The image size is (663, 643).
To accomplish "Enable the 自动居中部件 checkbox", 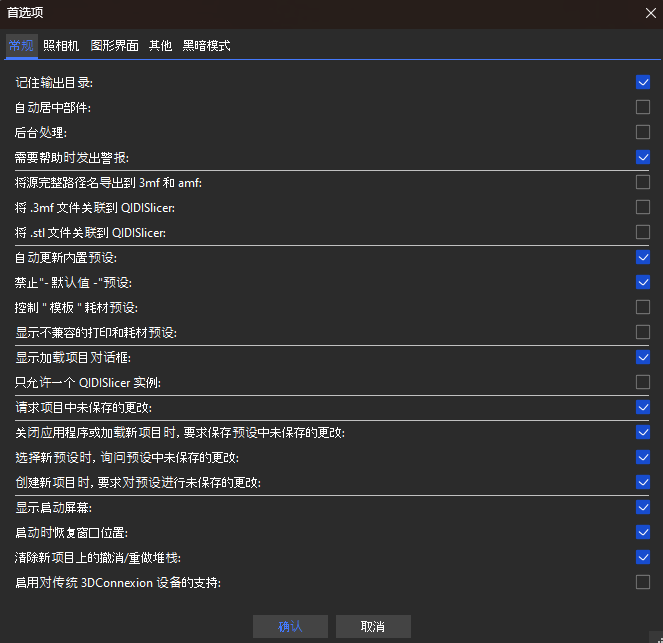I will 643,107.
